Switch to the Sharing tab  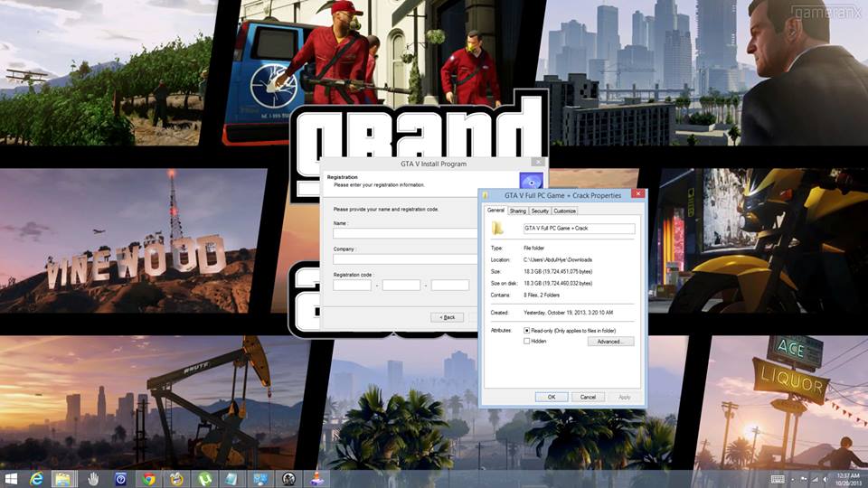517,211
